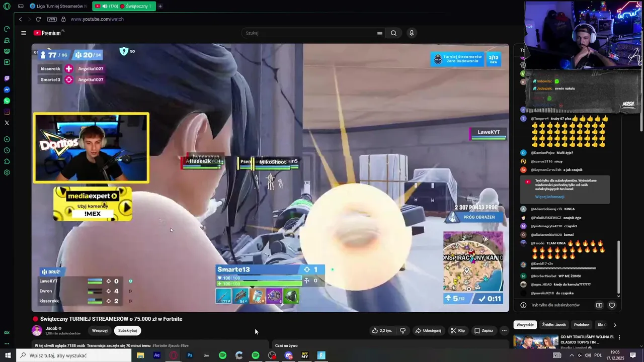Start voice search with microphone
644x362 pixels.
coord(412,33)
